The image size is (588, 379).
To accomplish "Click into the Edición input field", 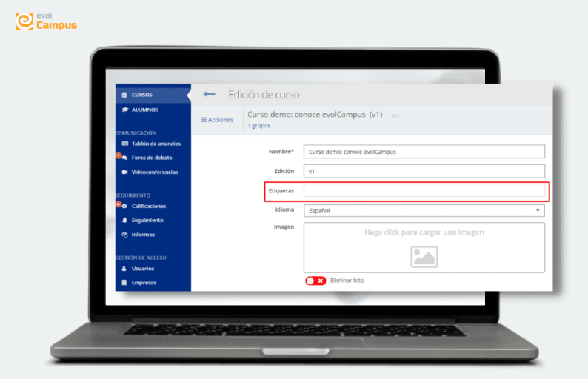I will (x=424, y=171).
